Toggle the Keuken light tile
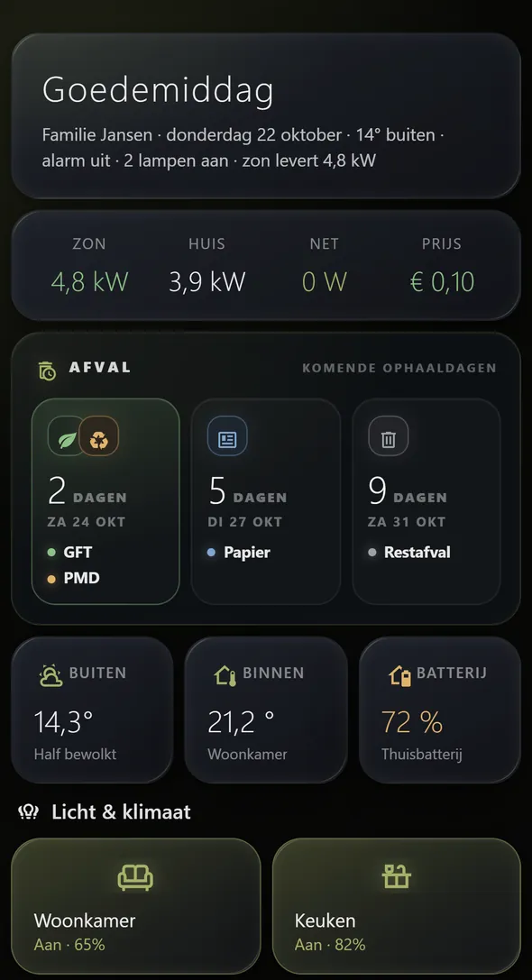This screenshot has height=980, width=532. point(397,906)
